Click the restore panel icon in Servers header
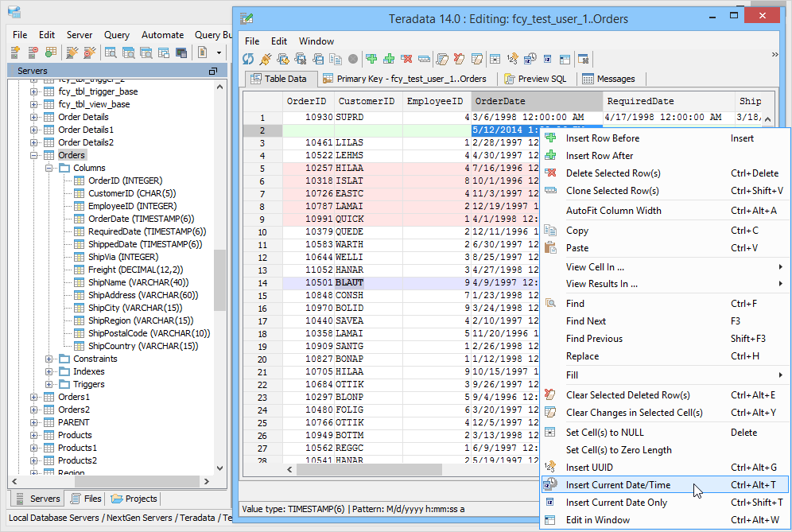792x532 pixels. tap(213, 72)
